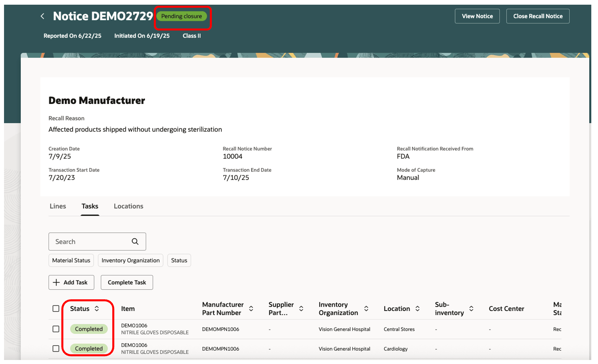Click recall notice number 10004
The width and height of the screenshot is (598, 364).
(x=233, y=157)
